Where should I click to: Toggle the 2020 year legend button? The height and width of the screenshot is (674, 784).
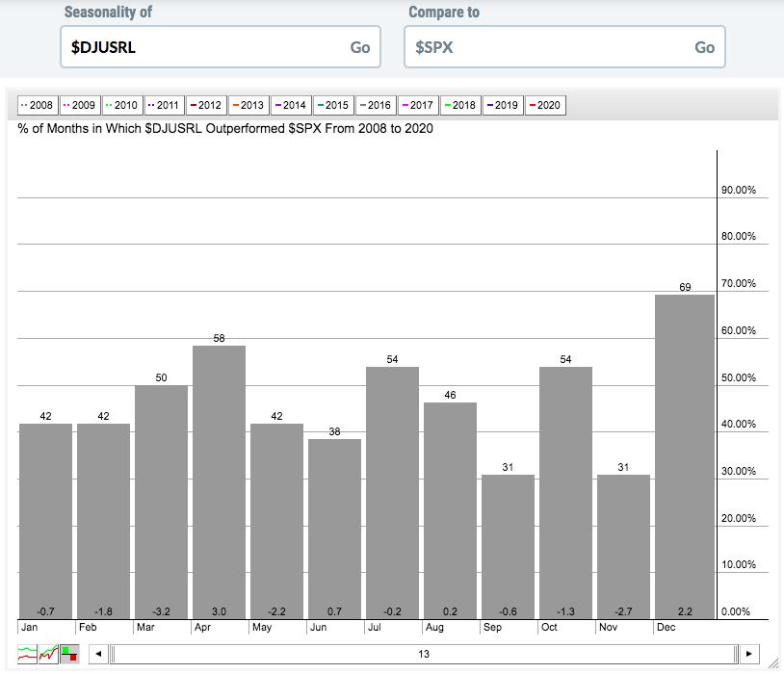point(543,105)
